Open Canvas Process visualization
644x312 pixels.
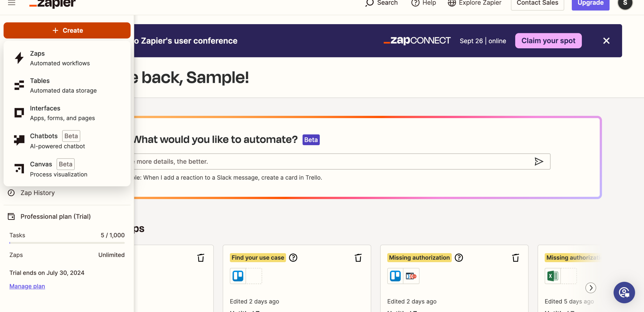[58, 169]
